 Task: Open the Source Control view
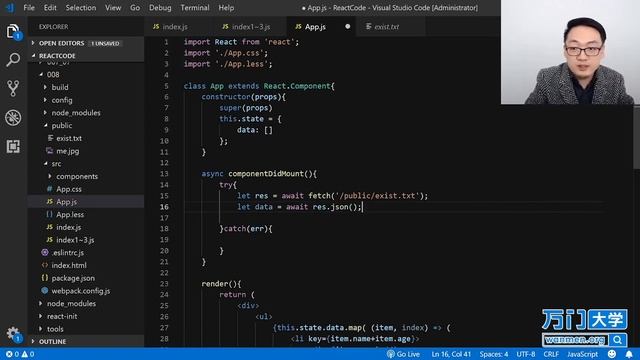click(13, 89)
